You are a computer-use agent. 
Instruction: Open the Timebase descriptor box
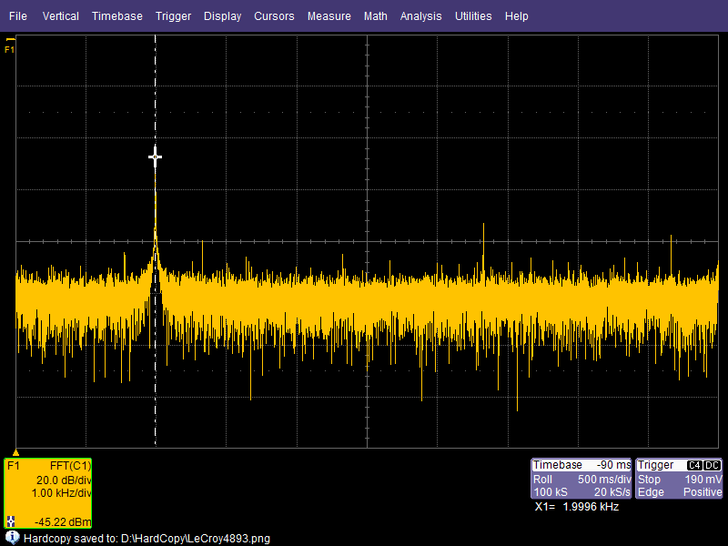tap(581, 479)
